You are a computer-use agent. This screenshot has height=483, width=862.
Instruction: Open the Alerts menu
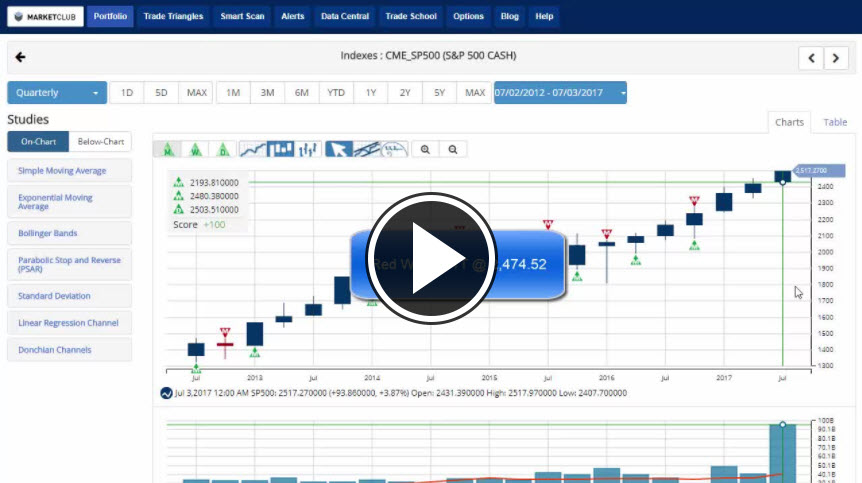pos(292,16)
